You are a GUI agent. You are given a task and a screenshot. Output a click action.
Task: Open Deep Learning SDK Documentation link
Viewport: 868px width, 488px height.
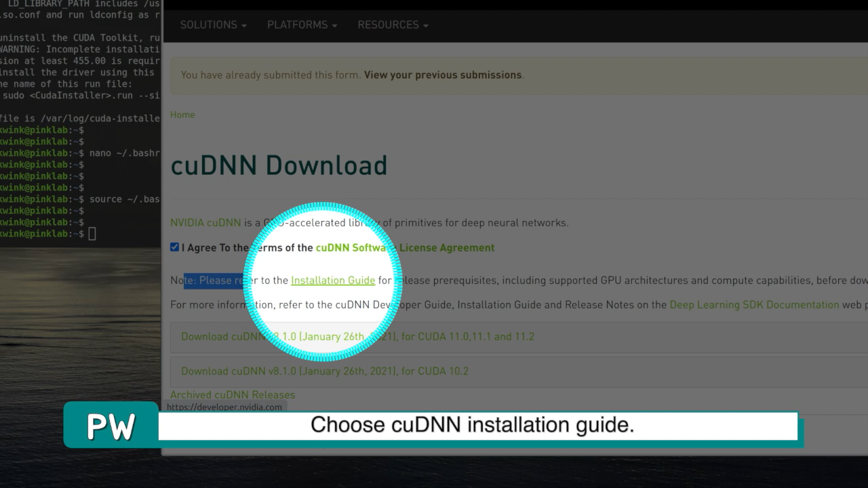(x=754, y=305)
